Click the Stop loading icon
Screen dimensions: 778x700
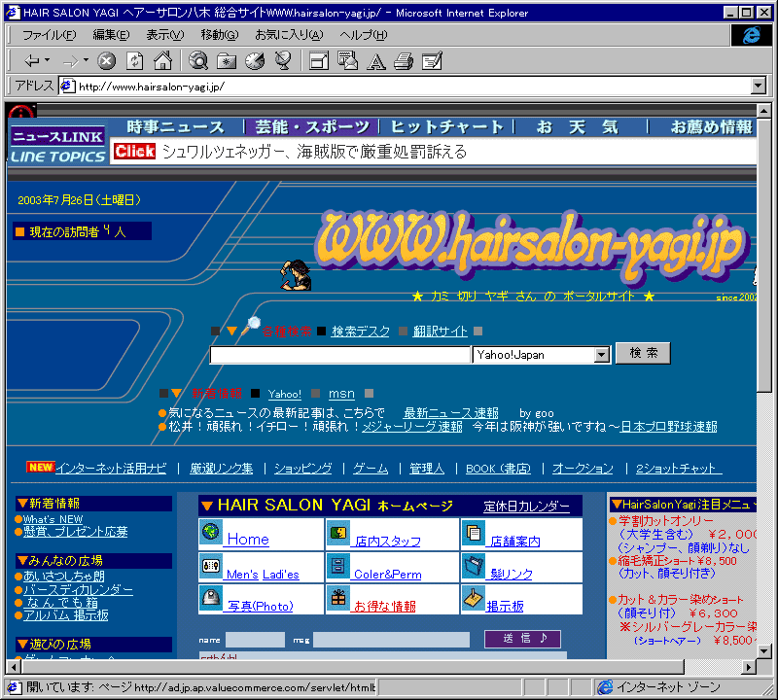(106, 61)
